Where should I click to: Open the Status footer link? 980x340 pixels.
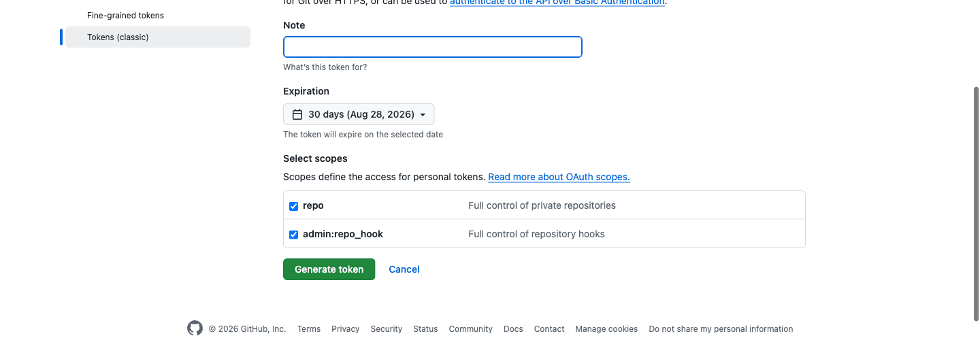pyautogui.click(x=425, y=329)
